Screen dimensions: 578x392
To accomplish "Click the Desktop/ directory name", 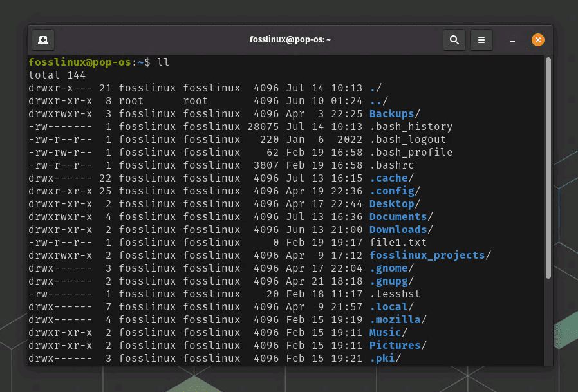I will 395,204.
